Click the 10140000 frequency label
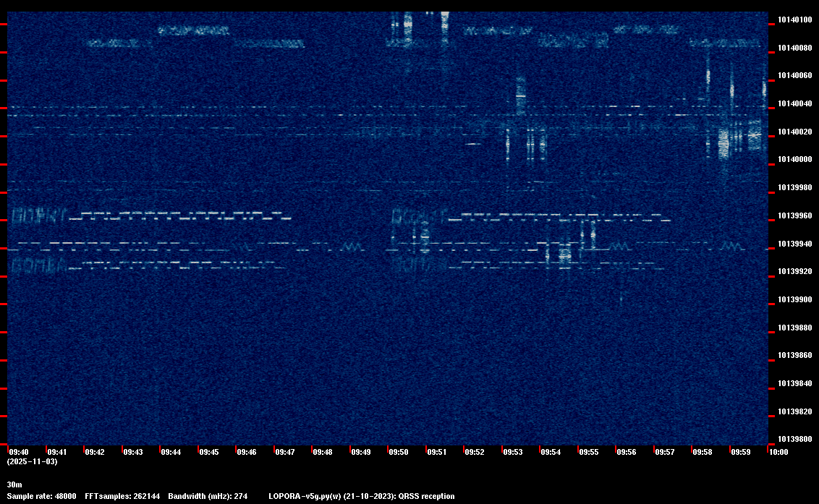Screen dimensions: 819x504 click(x=795, y=160)
